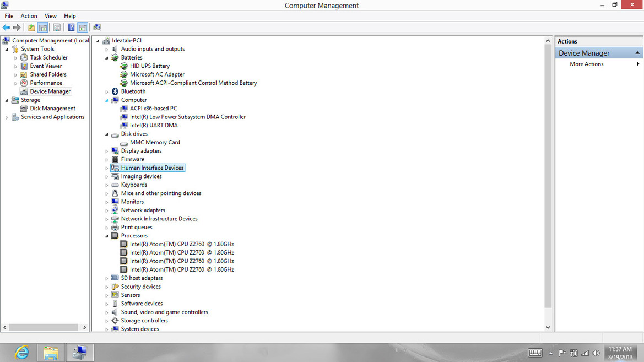The height and width of the screenshot is (362, 644).
Task: Select Intel(R) UART DMA entry
Action: pos(154,125)
